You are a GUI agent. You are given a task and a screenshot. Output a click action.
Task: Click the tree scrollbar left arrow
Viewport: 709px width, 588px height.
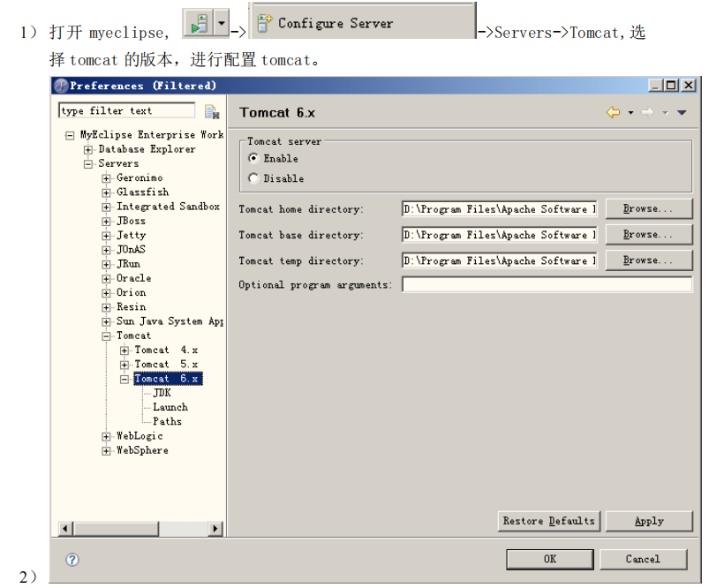point(65,528)
